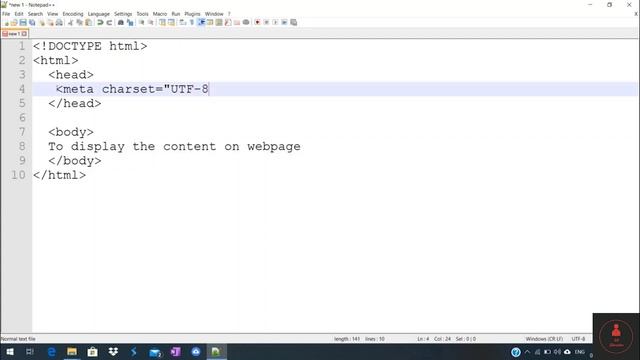Image resolution: width=640 pixels, height=360 pixels.
Task: Click the closing </html> tag
Action: coord(60,175)
